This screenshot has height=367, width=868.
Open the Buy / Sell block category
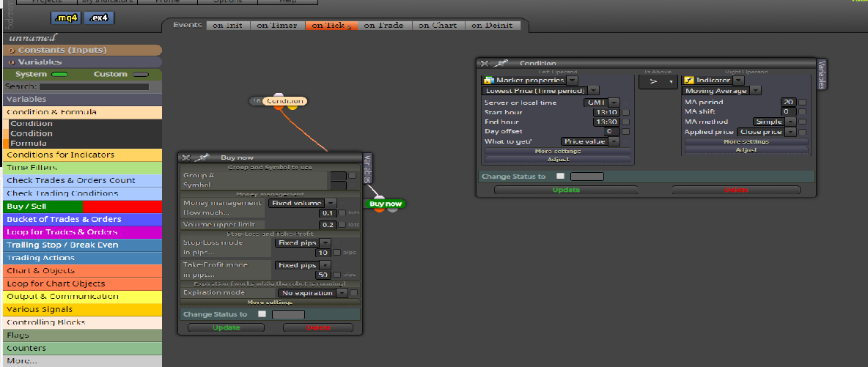coord(83,207)
